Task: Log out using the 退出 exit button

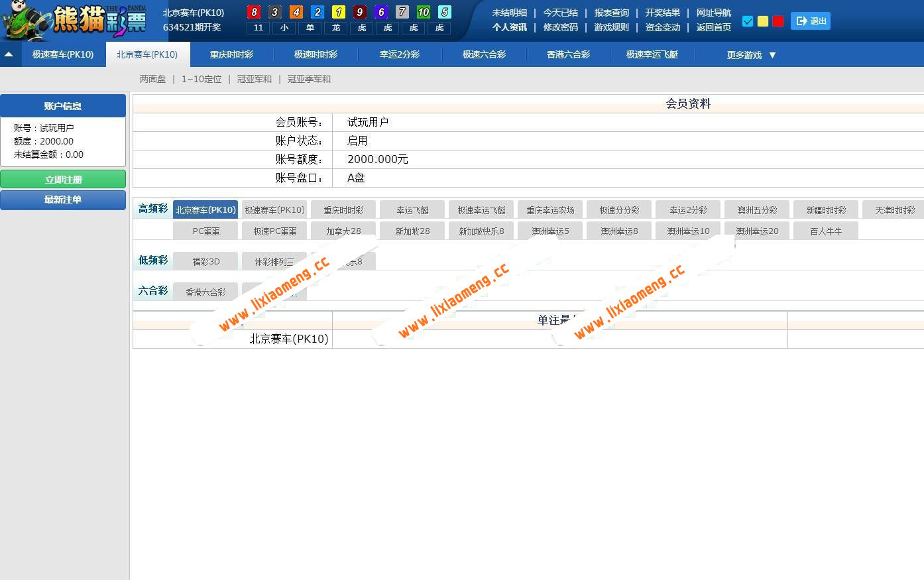Action: (x=810, y=21)
